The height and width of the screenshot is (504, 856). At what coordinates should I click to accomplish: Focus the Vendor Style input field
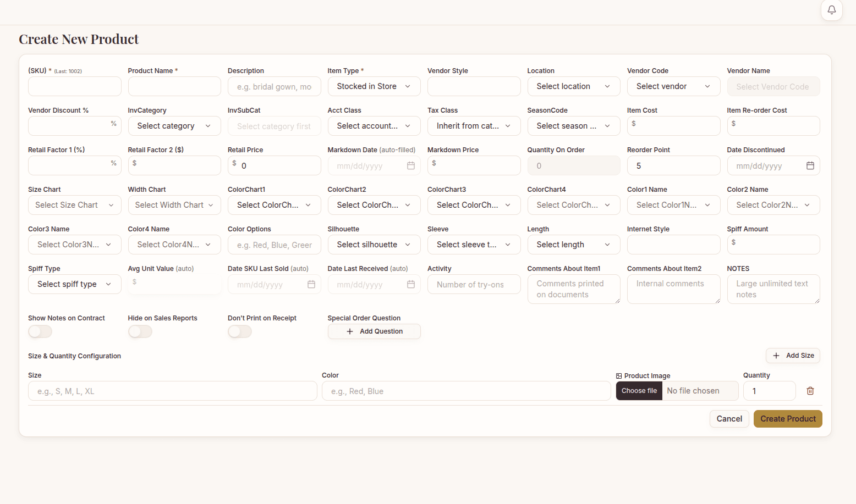click(x=474, y=86)
